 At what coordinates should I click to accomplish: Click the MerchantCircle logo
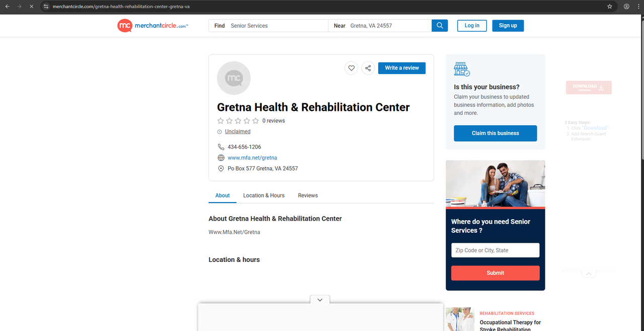[x=153, y=26]
